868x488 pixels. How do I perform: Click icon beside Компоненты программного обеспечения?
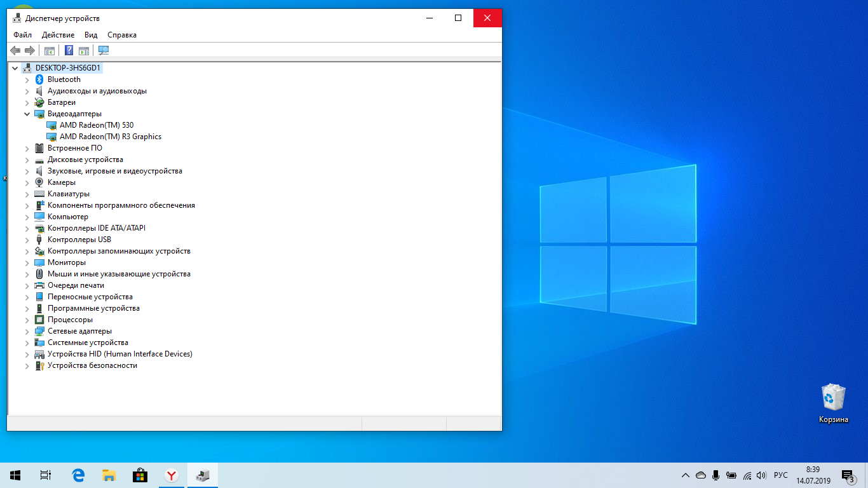(39, 205)
